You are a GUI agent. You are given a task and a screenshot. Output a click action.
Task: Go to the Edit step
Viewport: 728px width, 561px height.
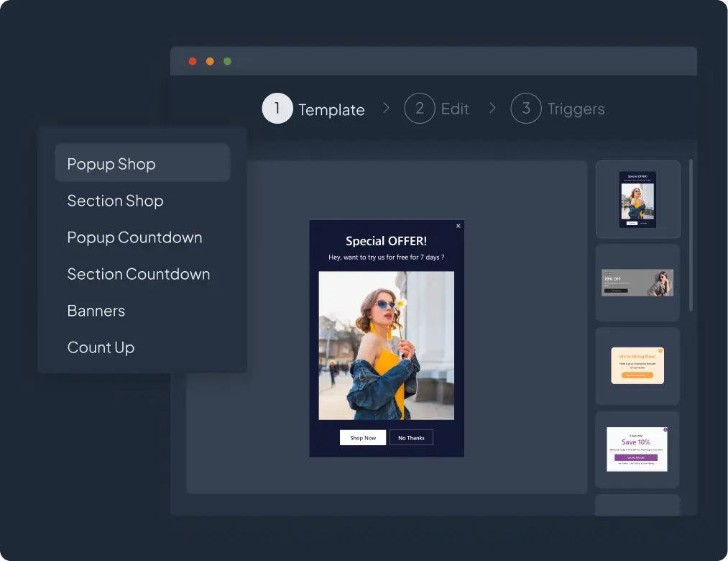coord(455,109)
